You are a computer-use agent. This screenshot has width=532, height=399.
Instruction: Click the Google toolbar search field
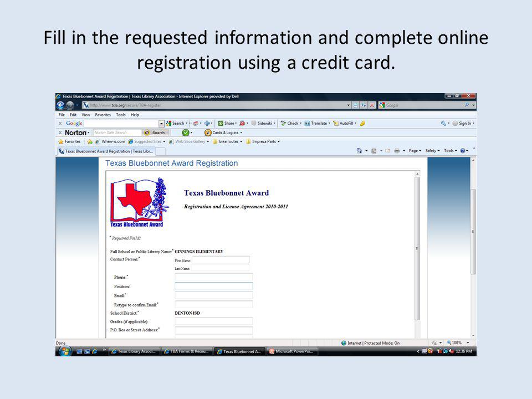121,124
